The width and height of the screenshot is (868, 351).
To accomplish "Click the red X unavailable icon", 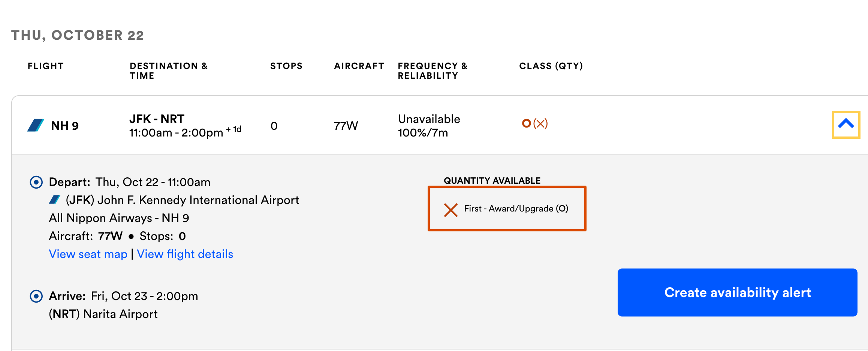I will 450,210.
